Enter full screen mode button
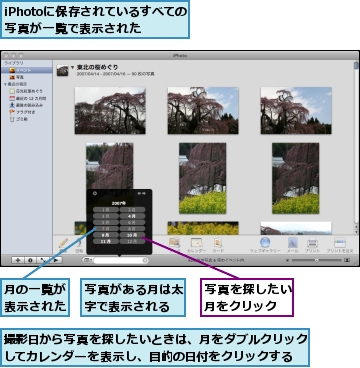The image size is (360, 368). coord(43,260)
